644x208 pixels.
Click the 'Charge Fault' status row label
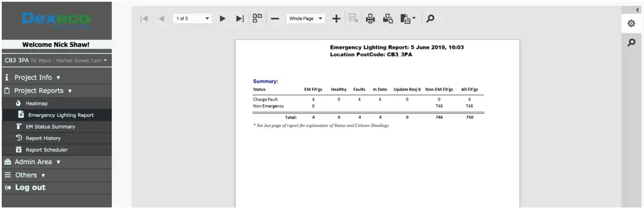click(x=265, y=99)
